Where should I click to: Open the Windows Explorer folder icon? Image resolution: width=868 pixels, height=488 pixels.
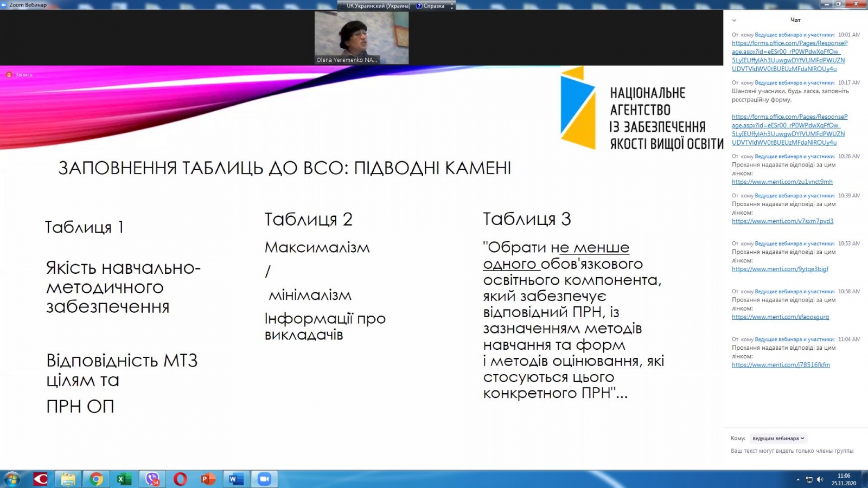point(68,479)
